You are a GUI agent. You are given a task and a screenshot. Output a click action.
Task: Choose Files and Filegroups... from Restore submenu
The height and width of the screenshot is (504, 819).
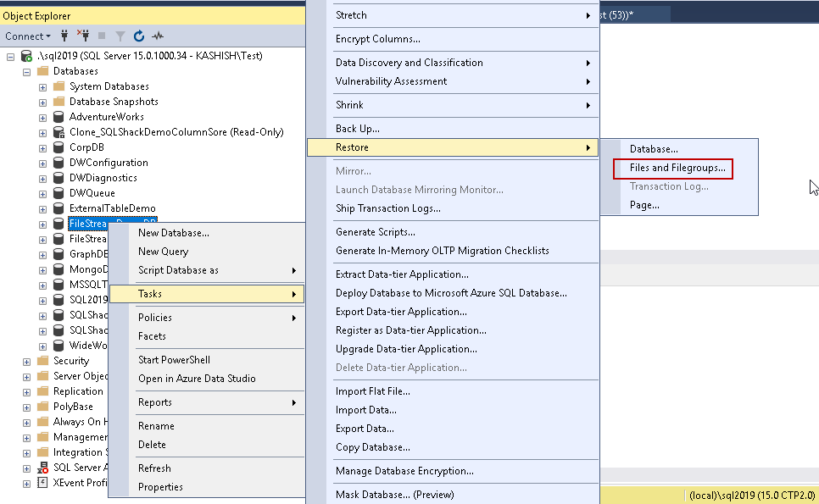tap(677, 168)
